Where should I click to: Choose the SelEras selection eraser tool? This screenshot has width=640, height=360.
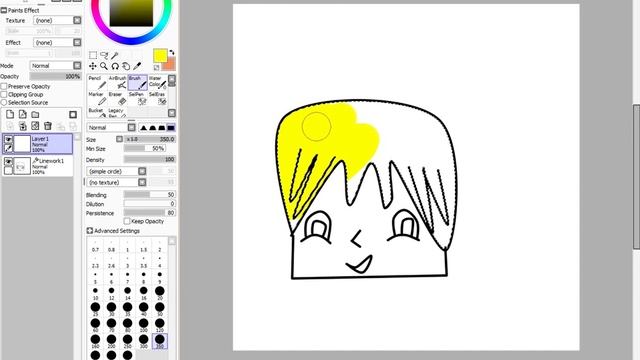[x=158, y=98]
